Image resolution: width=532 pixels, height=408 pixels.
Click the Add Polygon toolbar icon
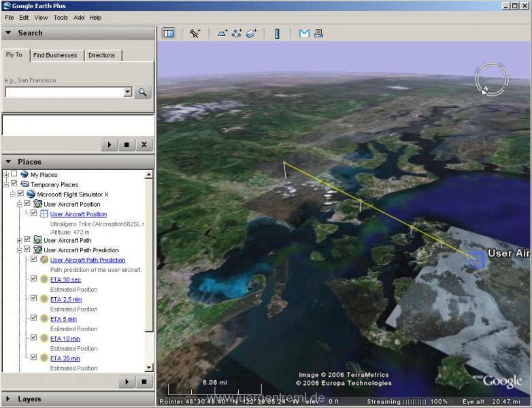tap(222, 33)
